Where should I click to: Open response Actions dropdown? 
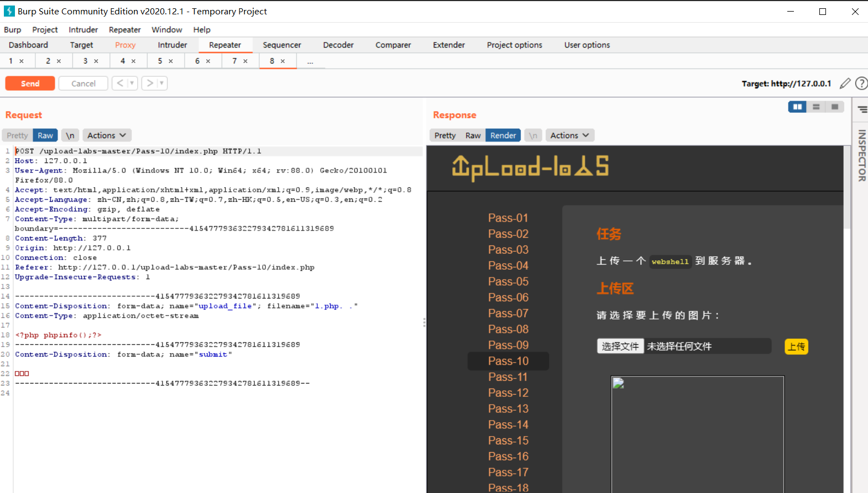570,135
